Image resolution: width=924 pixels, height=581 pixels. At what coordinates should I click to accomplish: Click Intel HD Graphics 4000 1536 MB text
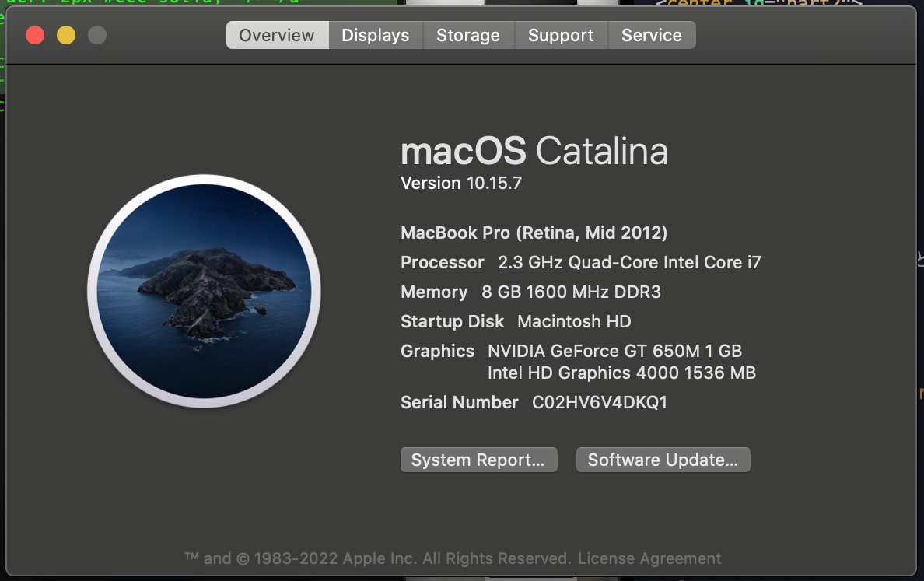(x=621, y=373)
